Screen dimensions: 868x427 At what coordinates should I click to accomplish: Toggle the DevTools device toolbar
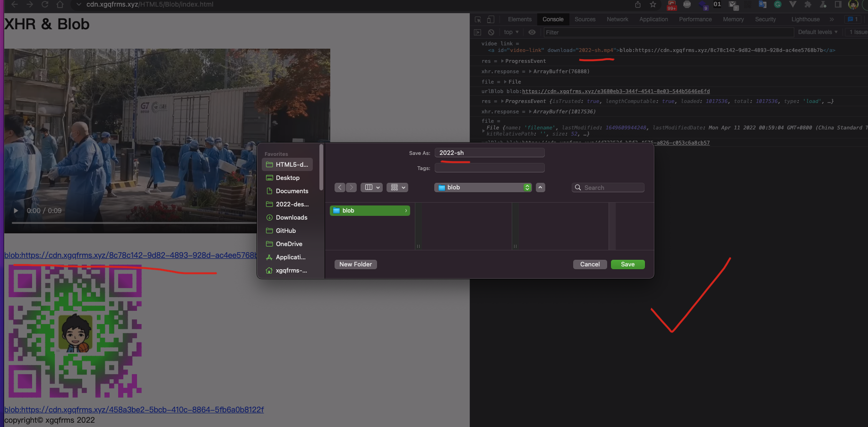(x=491, y=19)
